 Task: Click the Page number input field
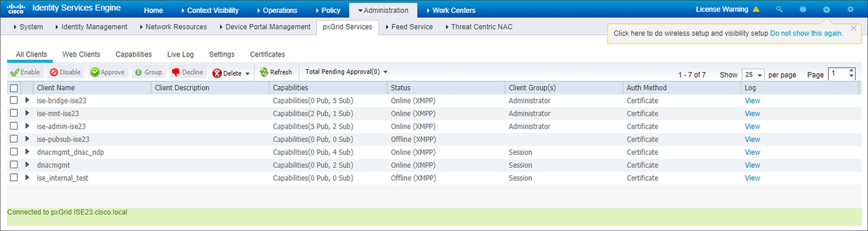coord(838,74)
